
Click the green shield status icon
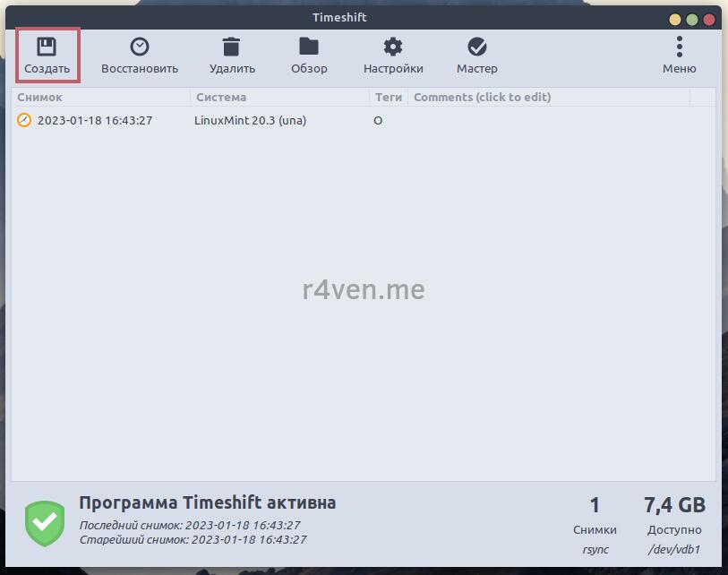point(45,524)
